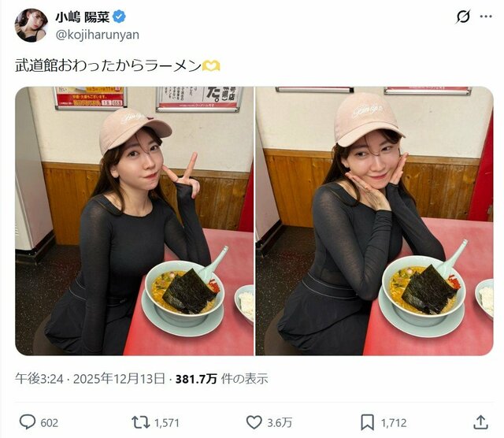
Task: Click the blue verified badge
Action: [119, 17]
